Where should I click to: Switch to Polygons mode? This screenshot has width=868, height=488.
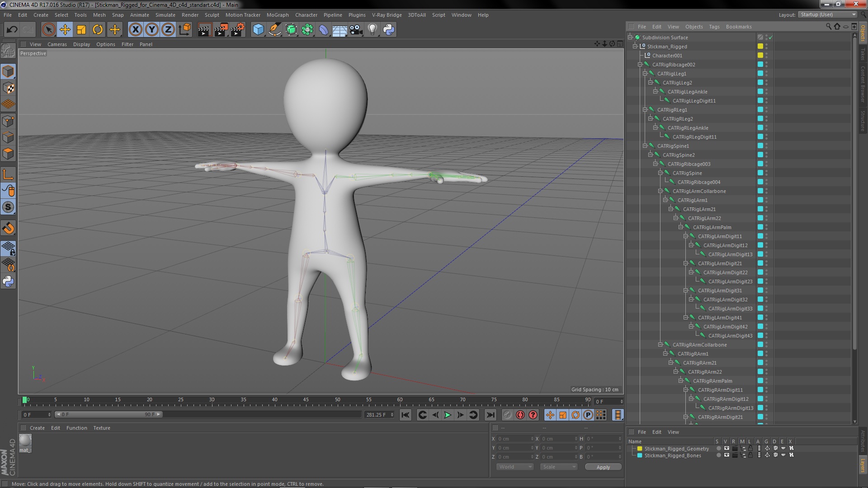[x=8, y=154]
